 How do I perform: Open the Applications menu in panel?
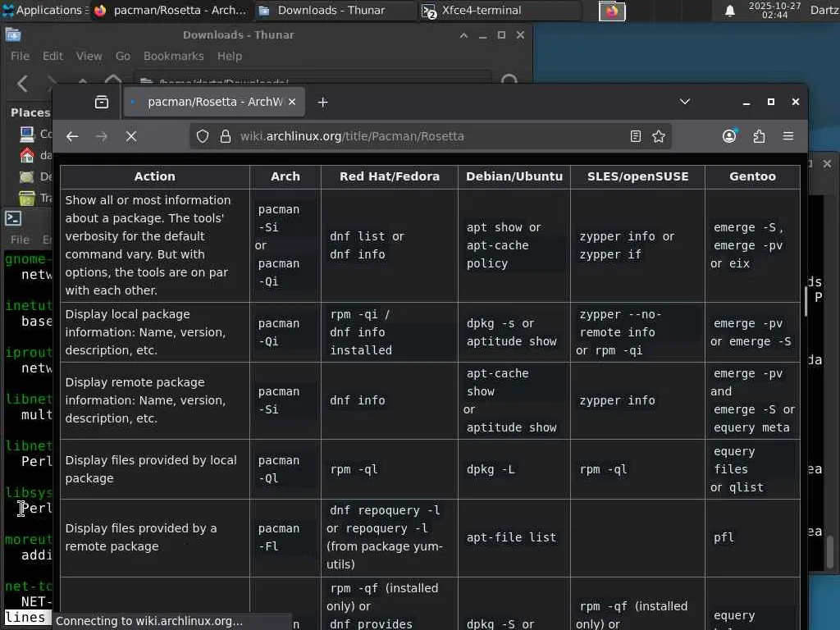44,10
